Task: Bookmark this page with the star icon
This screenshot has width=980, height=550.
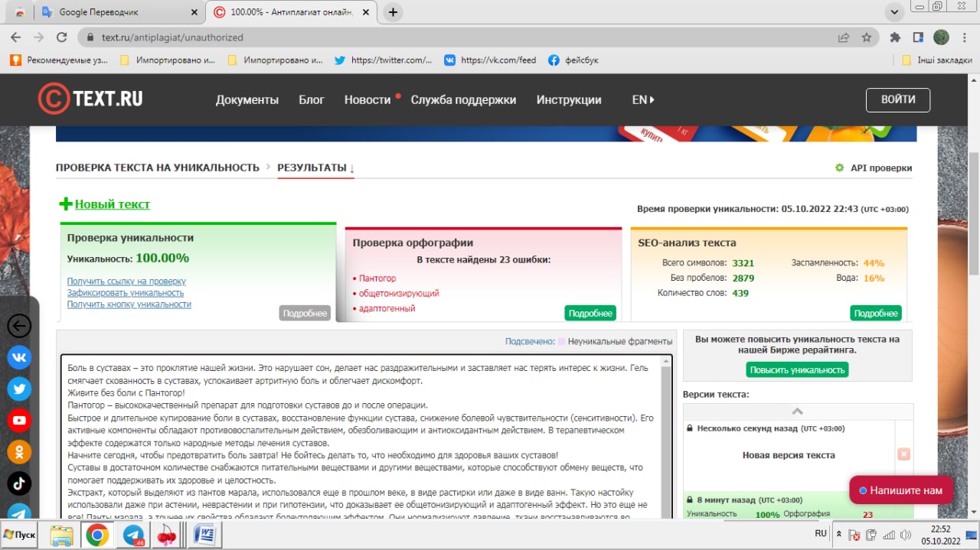Action: [x=867, y=37]
